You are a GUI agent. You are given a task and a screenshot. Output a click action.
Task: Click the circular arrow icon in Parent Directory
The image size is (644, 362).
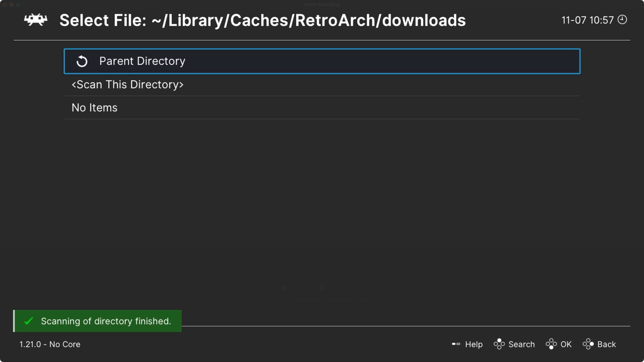coord(82,61)
